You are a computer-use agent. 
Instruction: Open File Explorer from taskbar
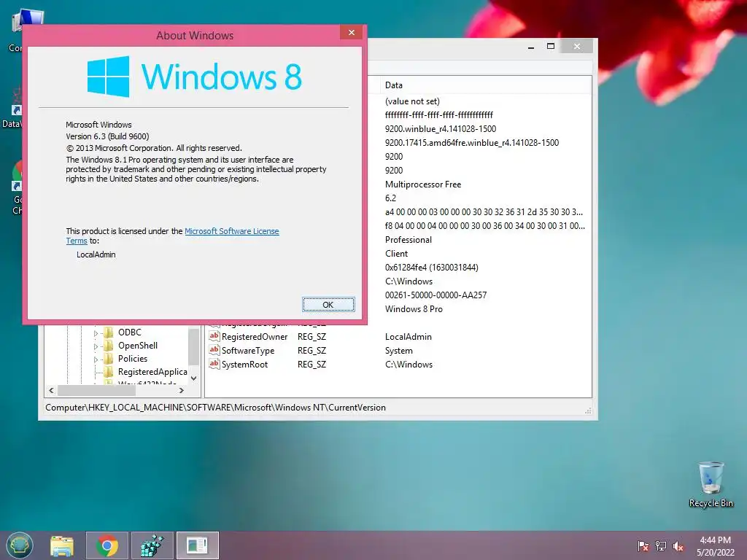click(63, 545)
